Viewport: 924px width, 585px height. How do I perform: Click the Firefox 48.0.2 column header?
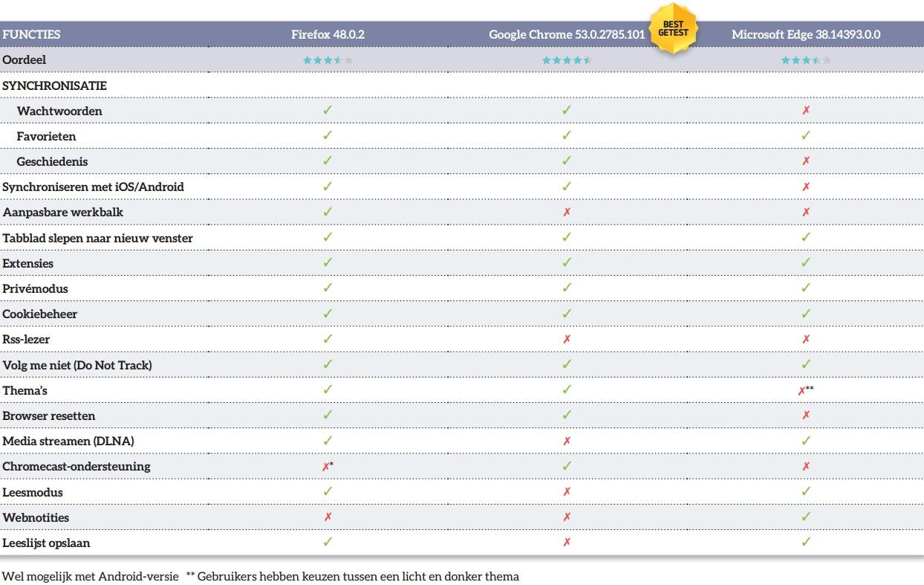point(328,34)
